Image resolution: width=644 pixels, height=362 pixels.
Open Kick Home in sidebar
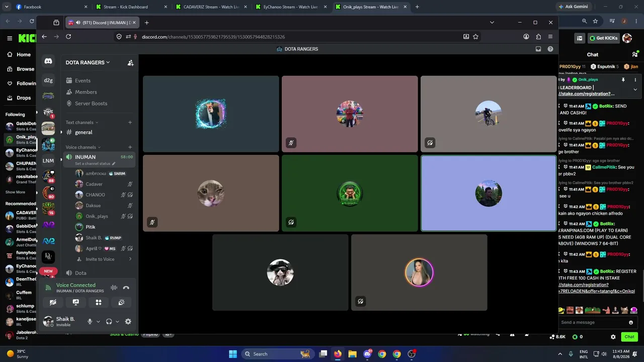pos(19,55)
